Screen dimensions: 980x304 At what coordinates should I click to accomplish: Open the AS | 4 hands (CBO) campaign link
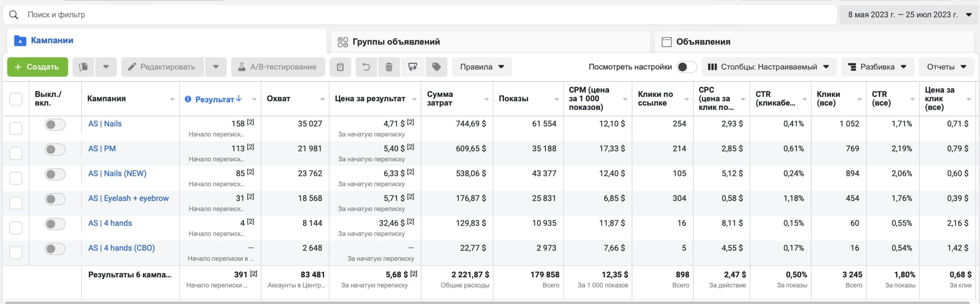tap(121, 248)
